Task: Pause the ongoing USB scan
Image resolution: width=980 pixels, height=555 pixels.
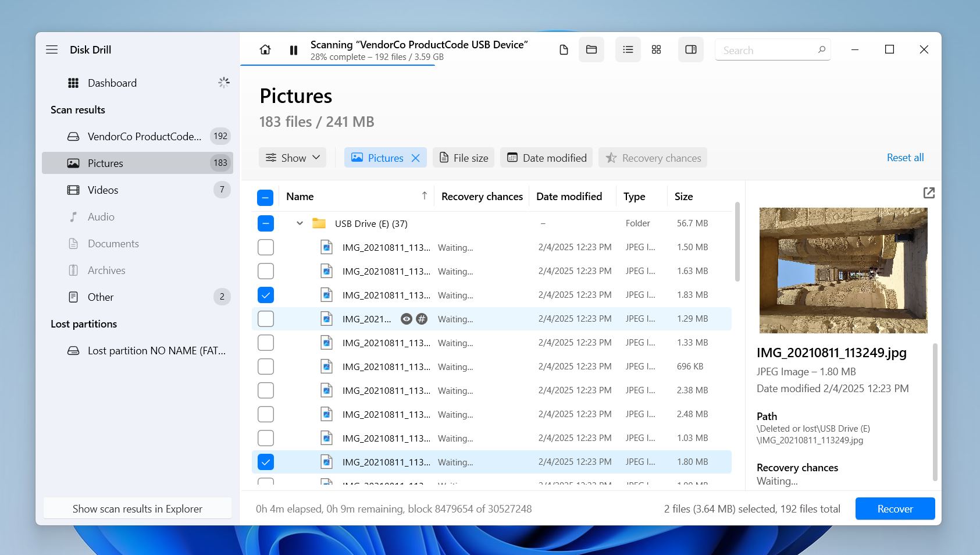Action: point(294,51)
